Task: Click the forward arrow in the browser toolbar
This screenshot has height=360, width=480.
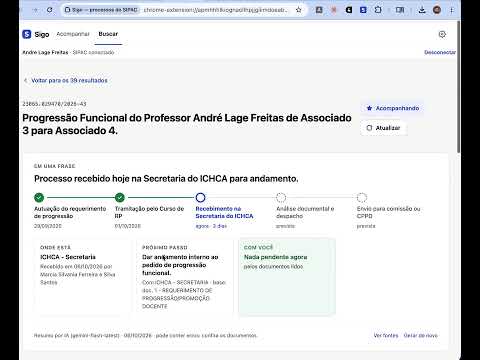Action: point(35,10)
